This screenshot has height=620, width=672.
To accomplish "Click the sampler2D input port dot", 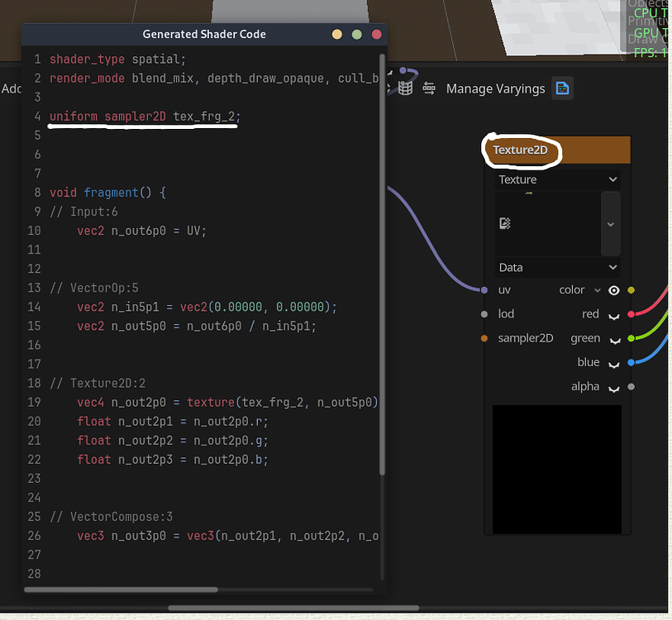I will coord(484,337).
